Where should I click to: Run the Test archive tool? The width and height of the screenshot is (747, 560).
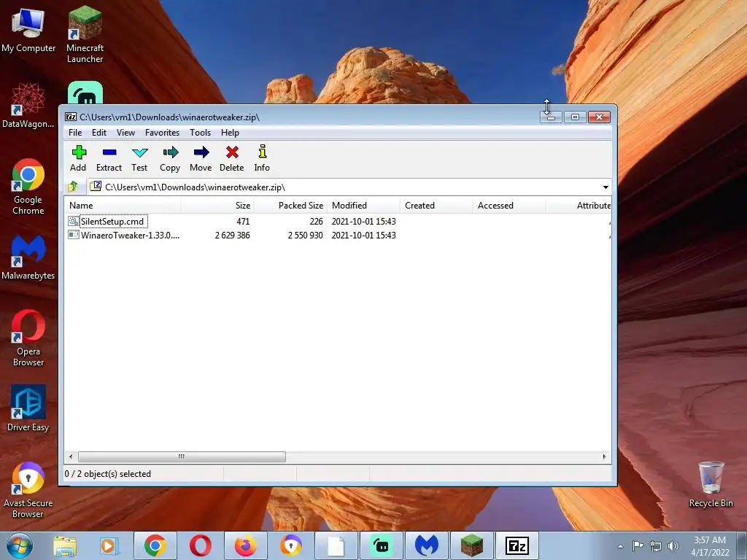point(139,158)
